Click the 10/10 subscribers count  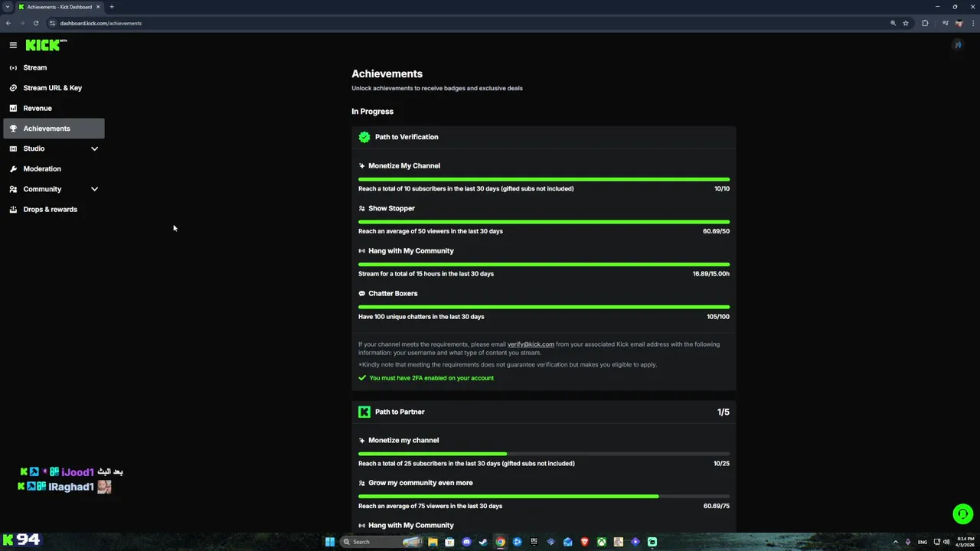pyautogui.click(x=722, y=188)
